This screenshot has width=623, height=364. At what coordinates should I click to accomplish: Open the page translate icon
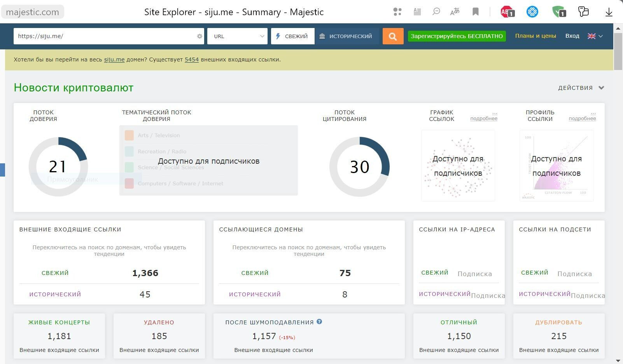[455, 12]
